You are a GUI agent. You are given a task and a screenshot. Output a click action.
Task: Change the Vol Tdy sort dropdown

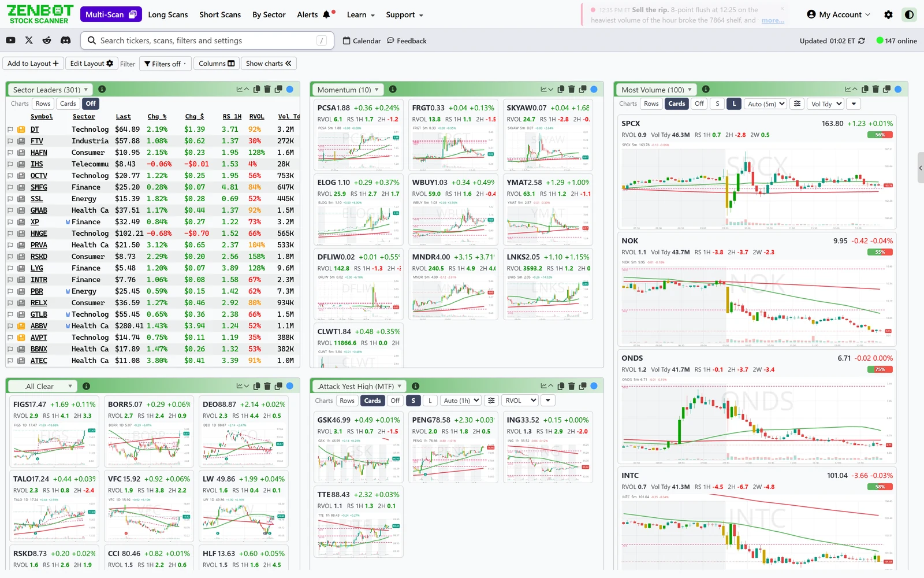tap(825, 103)
